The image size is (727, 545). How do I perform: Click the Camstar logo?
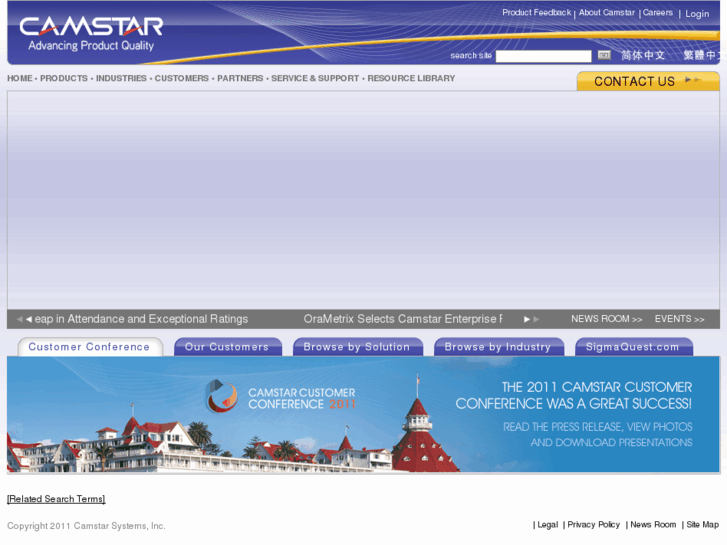tap(91, 33)
